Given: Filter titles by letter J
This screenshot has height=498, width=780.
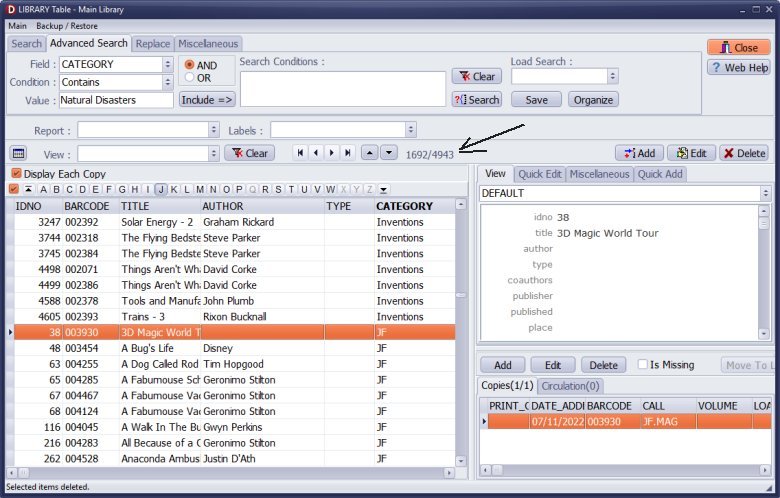Looking at the screenshot, I should pos(161,189).
